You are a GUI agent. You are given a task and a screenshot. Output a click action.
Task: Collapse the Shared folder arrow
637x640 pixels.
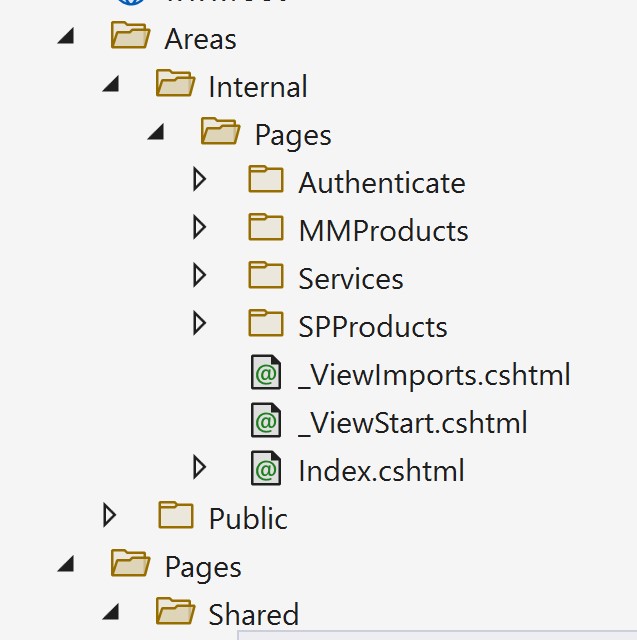[111, 611]
